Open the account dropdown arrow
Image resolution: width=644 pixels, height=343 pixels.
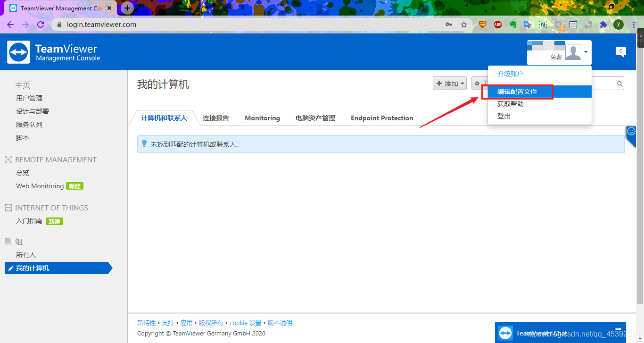[586, 52]
